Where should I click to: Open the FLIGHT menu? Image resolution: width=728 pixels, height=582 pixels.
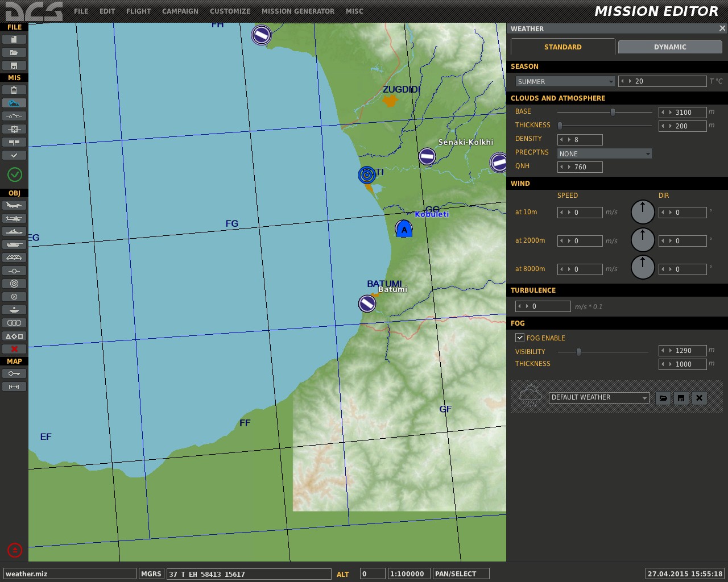[138, 11]
